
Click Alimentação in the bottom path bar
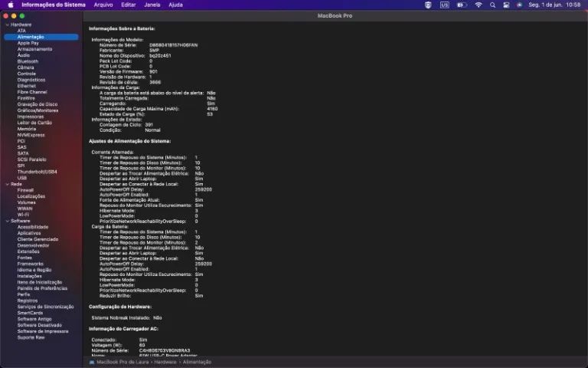pyautogui.click(x=197, y=362)
